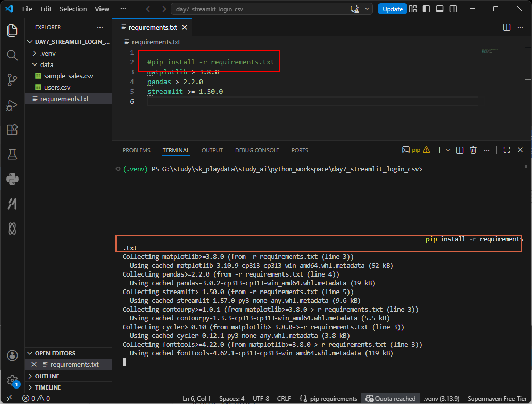Open Explorer Views and More Actions ellipsis

(100, 27)
